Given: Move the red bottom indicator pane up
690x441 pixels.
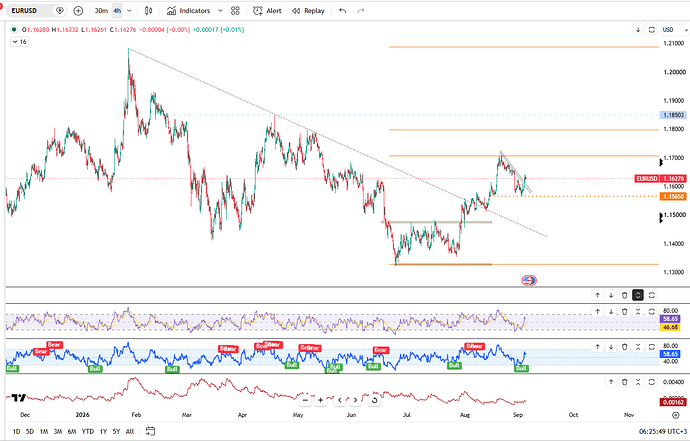Looking at the screenshot, I should pos(611,382).
